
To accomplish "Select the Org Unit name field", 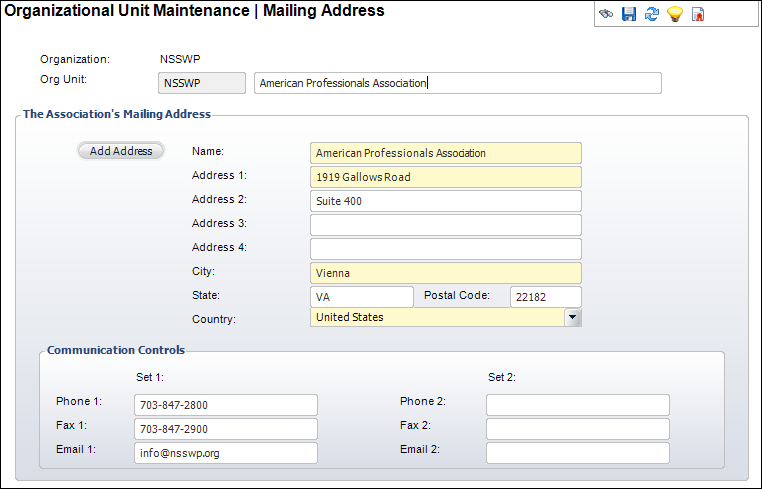I will tap(458, 83).
